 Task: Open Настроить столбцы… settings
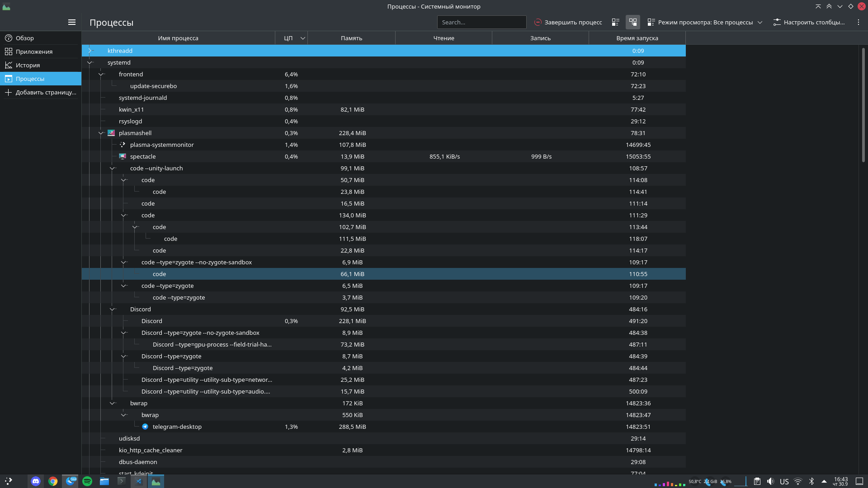click(809, 22)
